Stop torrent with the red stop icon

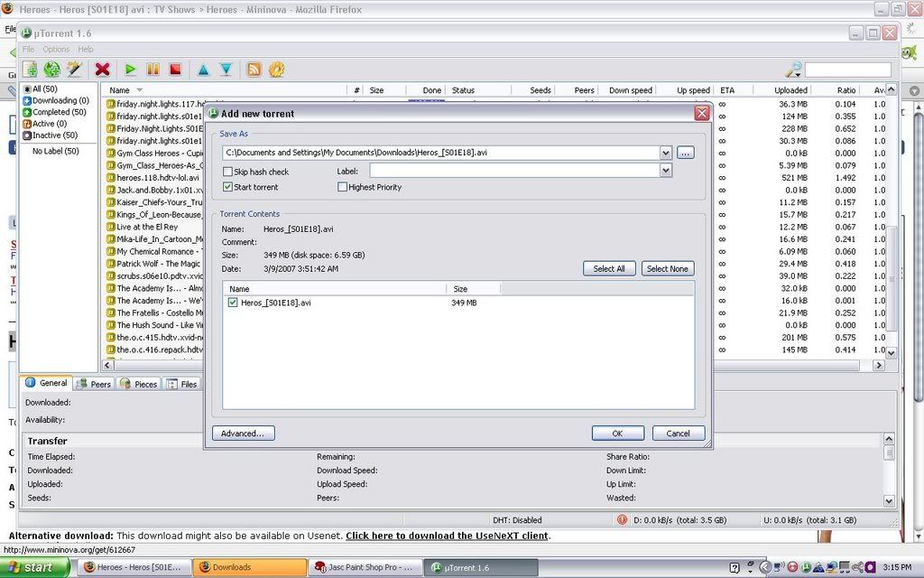[175, 70]
